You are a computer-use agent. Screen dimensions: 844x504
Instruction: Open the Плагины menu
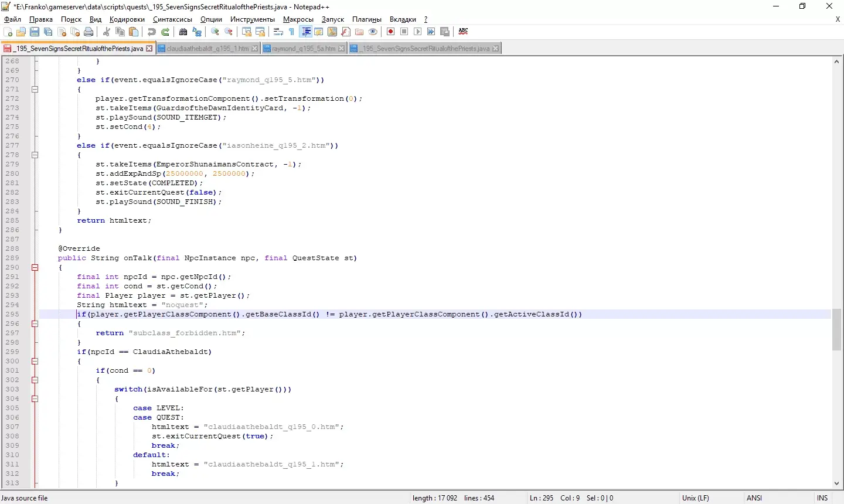point(367,19)
